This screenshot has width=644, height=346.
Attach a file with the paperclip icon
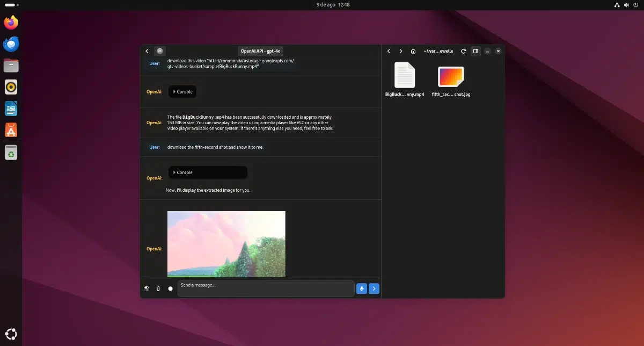[158, 289]
